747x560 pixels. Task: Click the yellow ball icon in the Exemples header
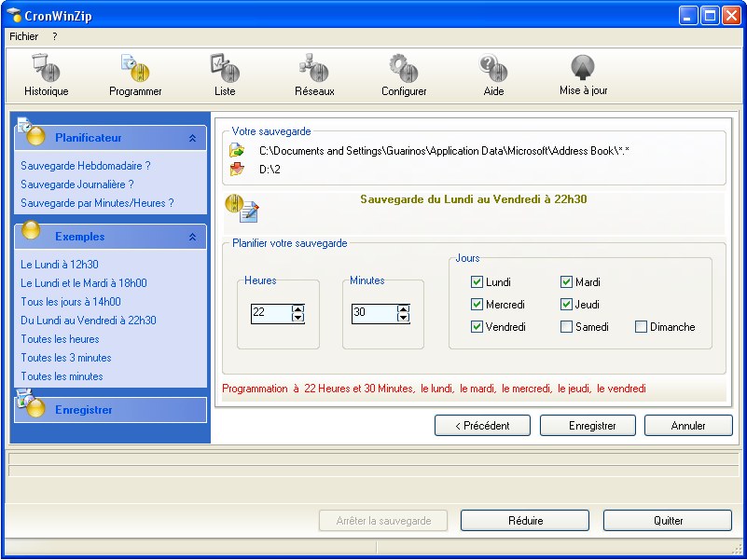pos(31,230)
